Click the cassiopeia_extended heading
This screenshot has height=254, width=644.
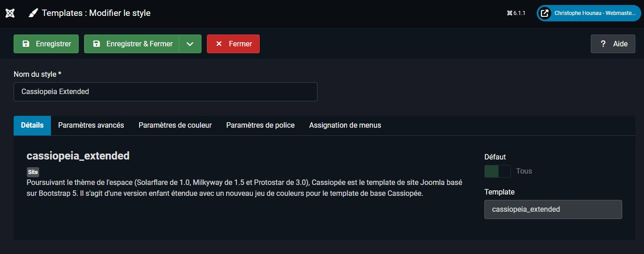pyautogui.click(x=78, y=156)
